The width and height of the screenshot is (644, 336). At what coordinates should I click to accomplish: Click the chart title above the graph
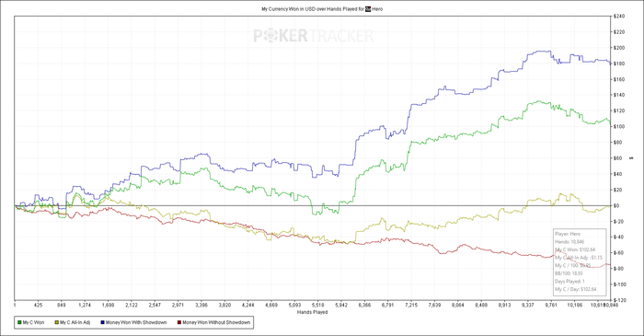click(322, 8)
